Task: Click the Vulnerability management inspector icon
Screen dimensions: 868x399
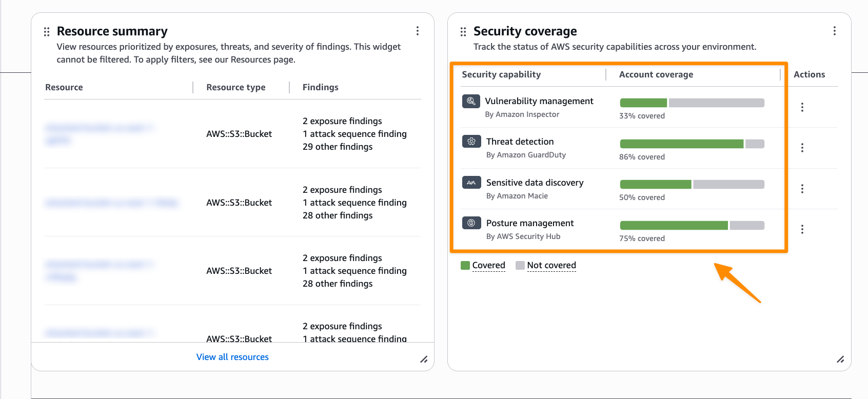Action: [x=471, y=101]
